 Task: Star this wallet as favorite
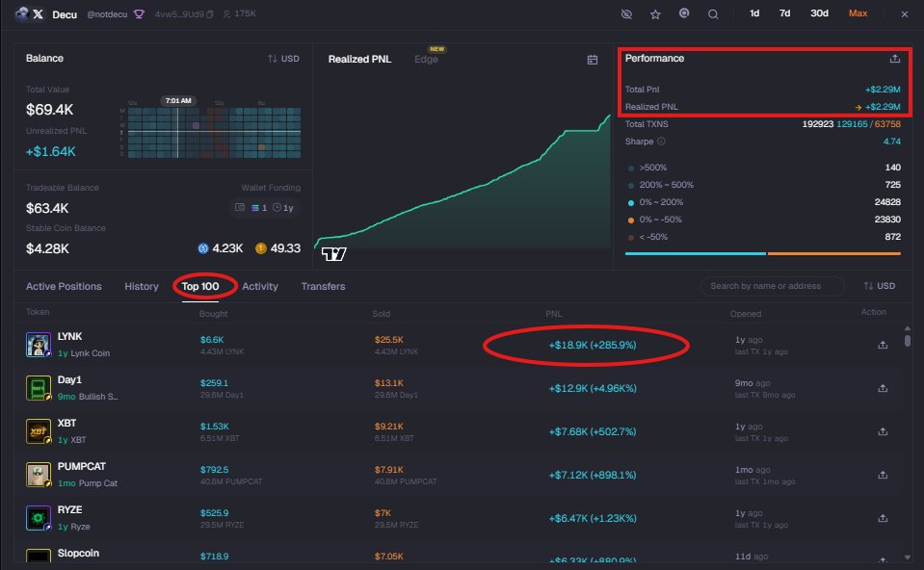pos(655,14)
